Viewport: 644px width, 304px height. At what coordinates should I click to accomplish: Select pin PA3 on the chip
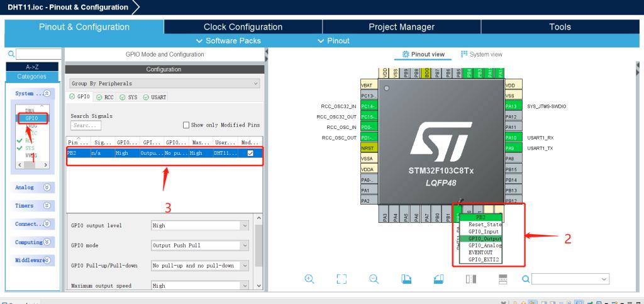pyautogui.click(x=385, y=214)
